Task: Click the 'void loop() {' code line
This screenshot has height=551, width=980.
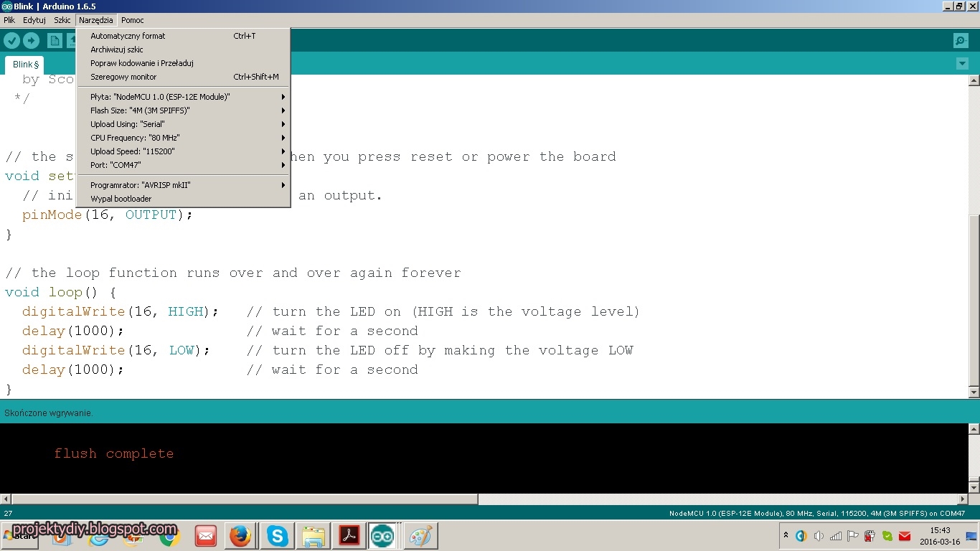Action: coord(60,292)
